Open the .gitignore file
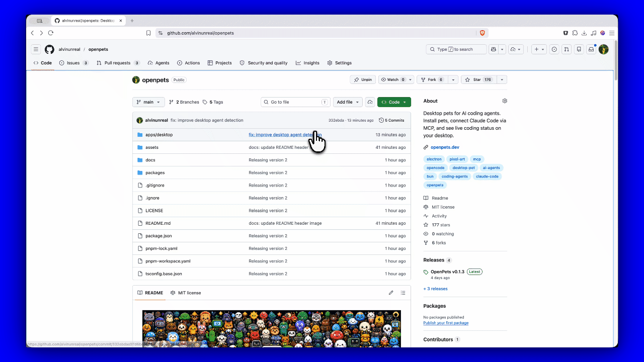Image resolution: width=644 pixels, height=362 pixels. point(155,185)
